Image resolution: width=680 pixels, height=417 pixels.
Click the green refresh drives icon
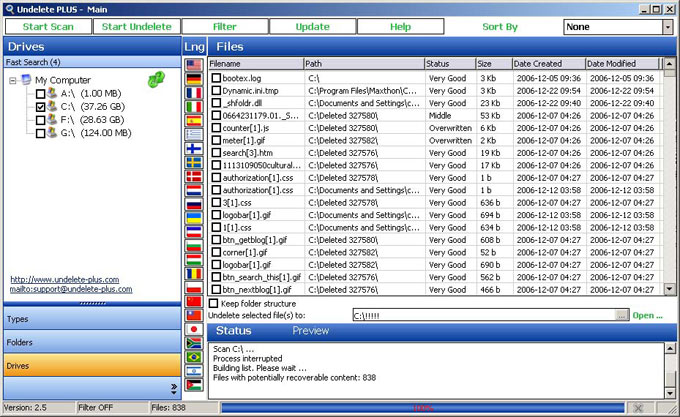[155, 80]
